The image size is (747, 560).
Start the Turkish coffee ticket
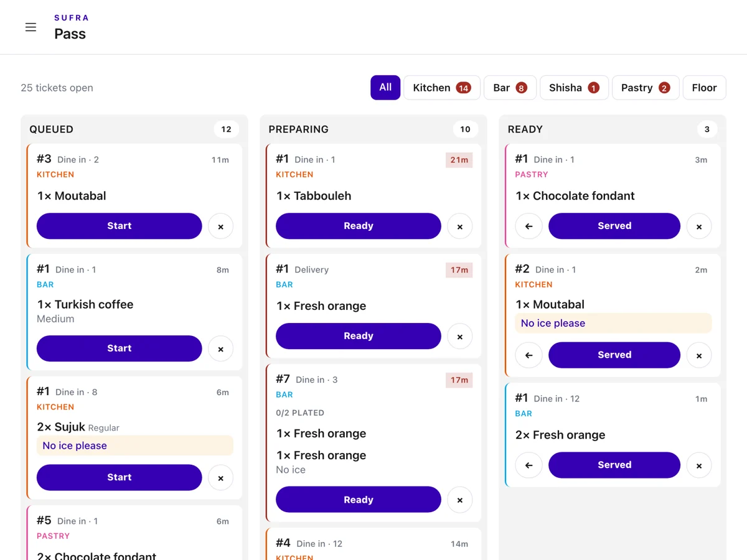120,348
